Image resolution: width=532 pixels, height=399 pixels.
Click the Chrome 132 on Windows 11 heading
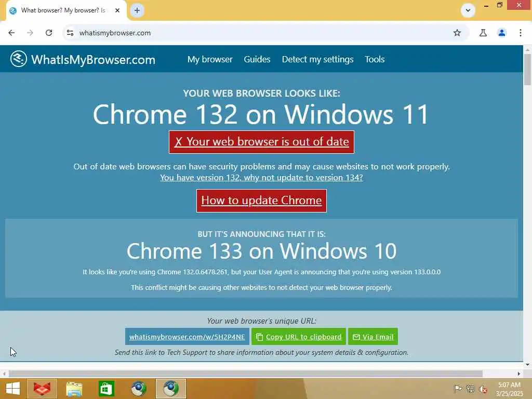[262, 114]
